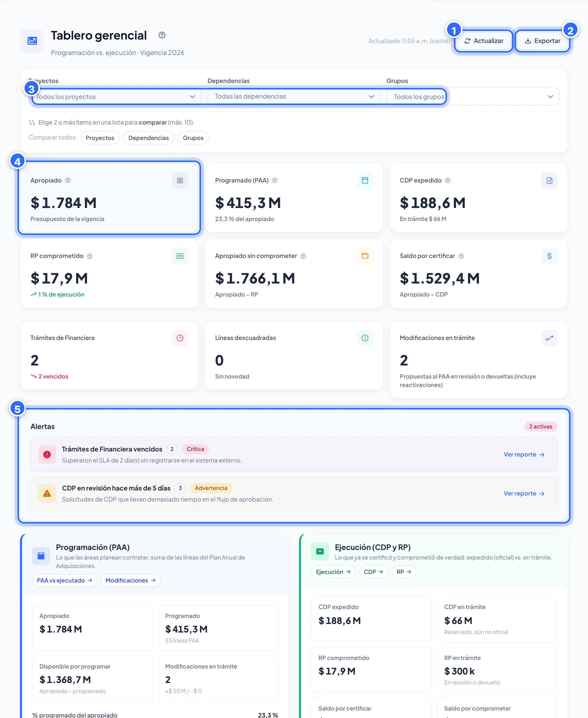The width and height of the screenshot is (588, 718).
Task: Click the info icon next to Programado (PAA)
Action: [x=275, y=180]
